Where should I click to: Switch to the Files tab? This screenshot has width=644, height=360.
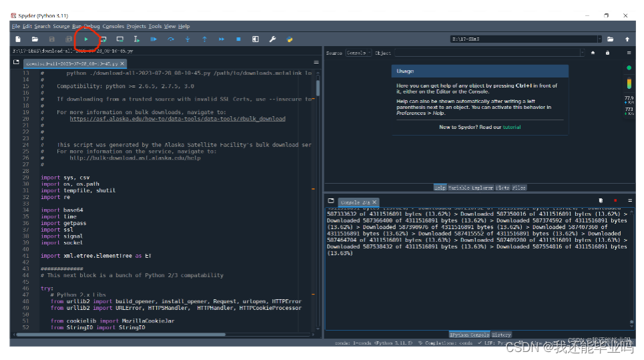tap(519, 188)
